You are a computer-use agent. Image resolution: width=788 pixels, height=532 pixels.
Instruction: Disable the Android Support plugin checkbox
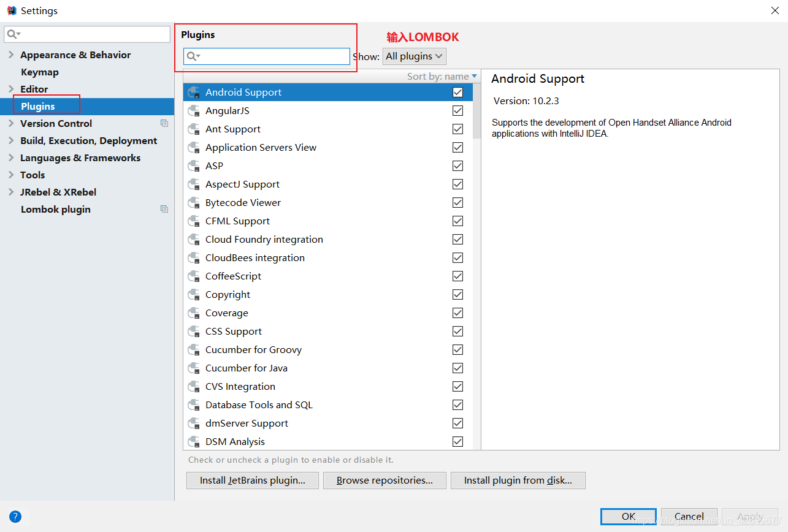click(x=457, y=92)
